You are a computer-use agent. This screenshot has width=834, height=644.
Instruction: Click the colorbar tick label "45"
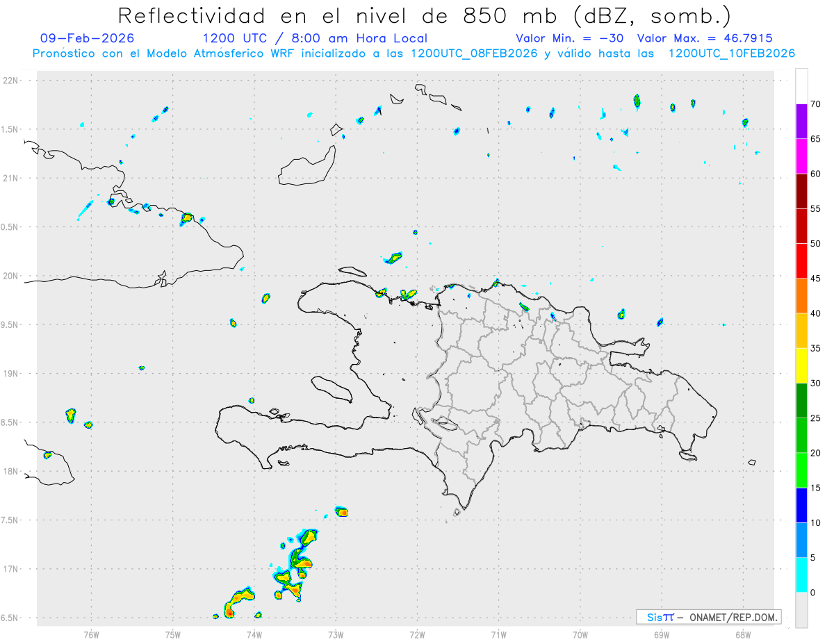pyautogui.click(x=815, y=279)
